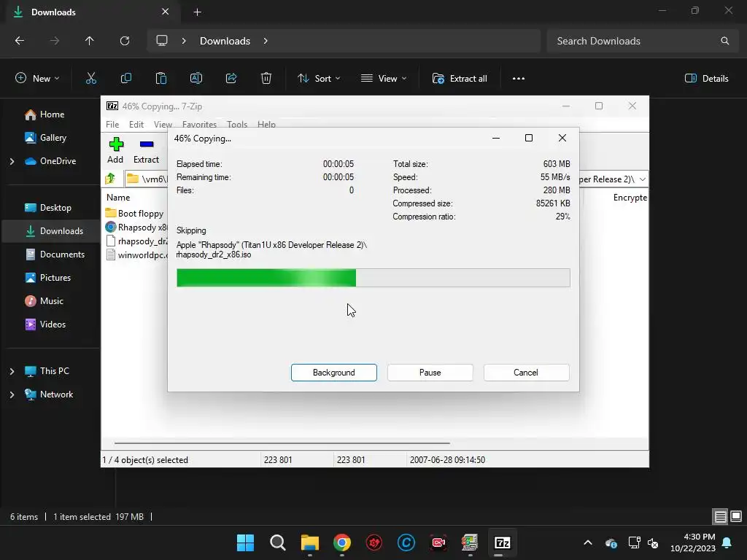
Task: Open the New dropdown in Explorer
Action: (x=37, y=79)
